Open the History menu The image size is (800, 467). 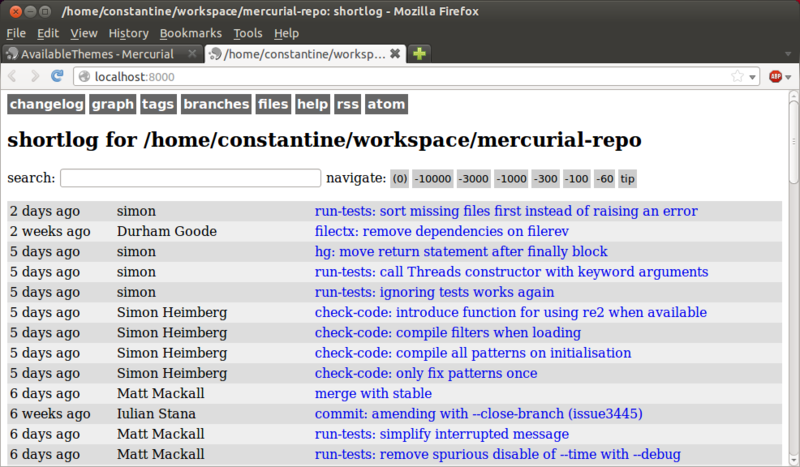coord(129,33)
